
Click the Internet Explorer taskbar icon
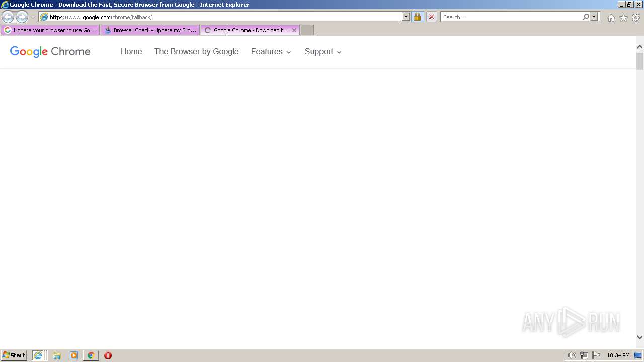(x=39, y=355)
